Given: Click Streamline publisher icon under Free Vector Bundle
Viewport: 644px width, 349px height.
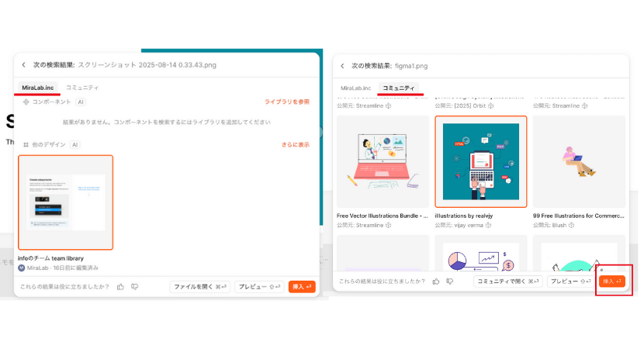Looking at the screenshot, I should 389,225.
